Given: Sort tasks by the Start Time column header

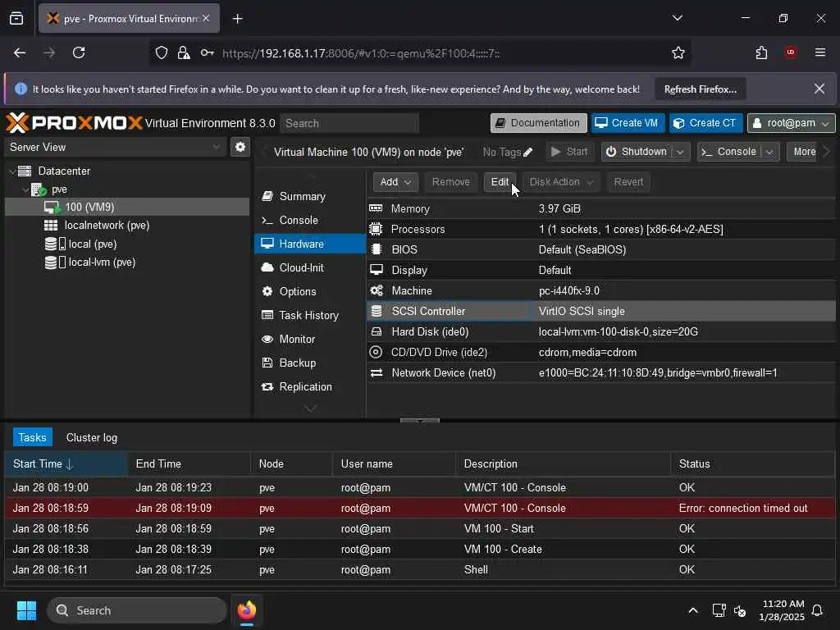Looking at the screenshot, I should coord(66,464).
